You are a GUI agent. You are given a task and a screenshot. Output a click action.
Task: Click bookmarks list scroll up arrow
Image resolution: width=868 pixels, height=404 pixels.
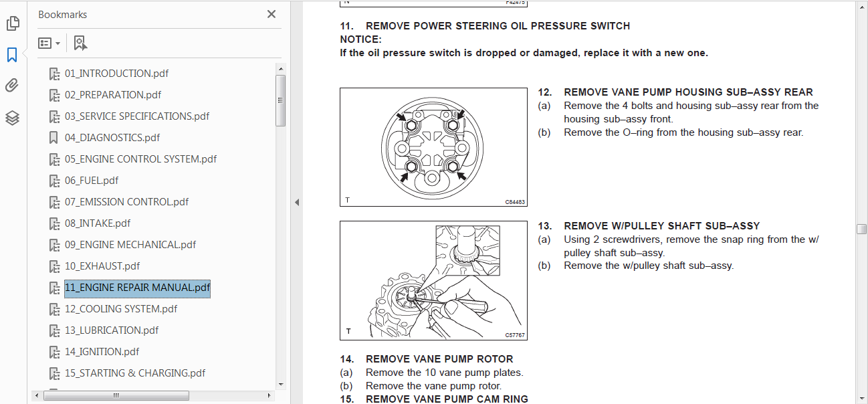click(x=281, y=68)
